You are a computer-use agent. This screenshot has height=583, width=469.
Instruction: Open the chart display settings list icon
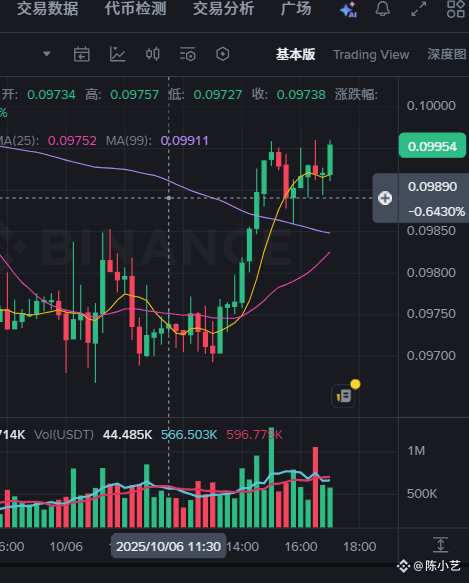pyautogui.click(x=187, y=54)
